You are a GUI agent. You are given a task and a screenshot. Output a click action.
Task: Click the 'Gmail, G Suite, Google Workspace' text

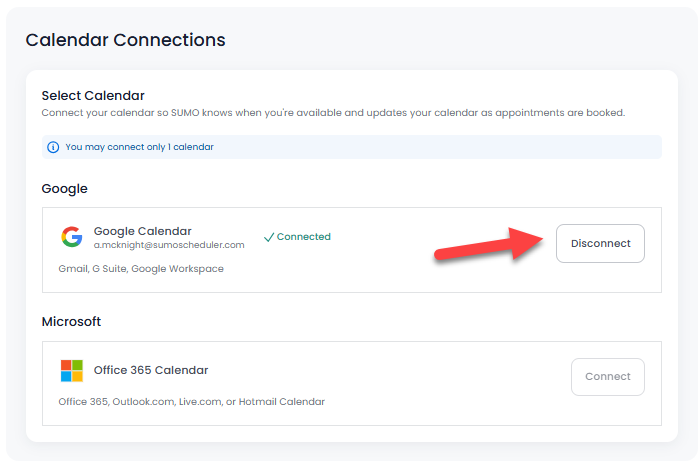(141, 269)
